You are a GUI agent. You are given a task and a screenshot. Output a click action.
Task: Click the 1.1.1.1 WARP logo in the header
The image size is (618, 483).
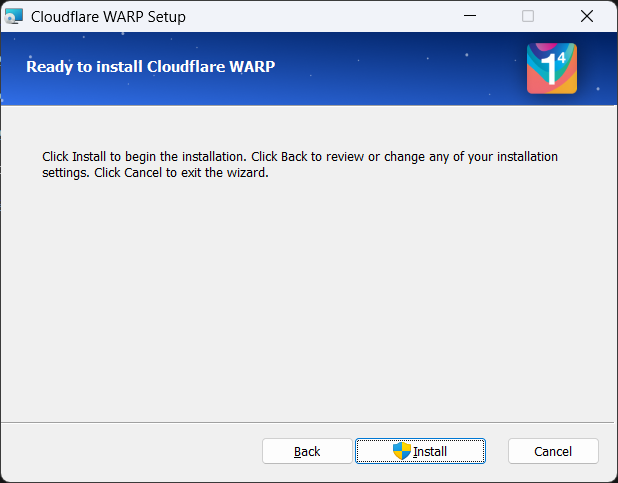point(551,69)
